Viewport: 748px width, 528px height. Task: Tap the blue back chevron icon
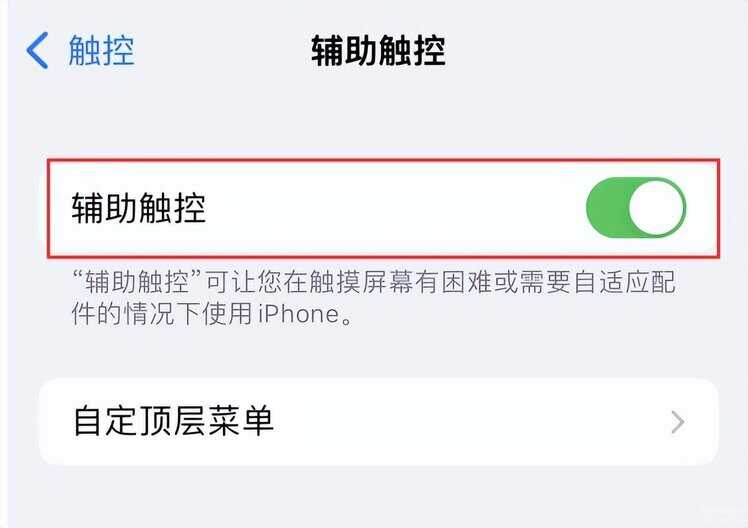[37, 51]
